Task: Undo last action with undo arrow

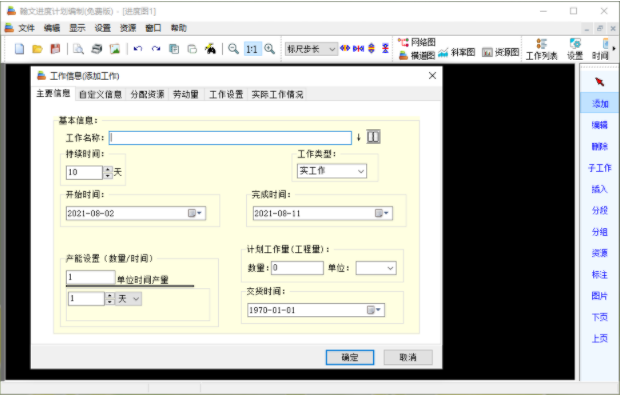Action: pos(138,49)
